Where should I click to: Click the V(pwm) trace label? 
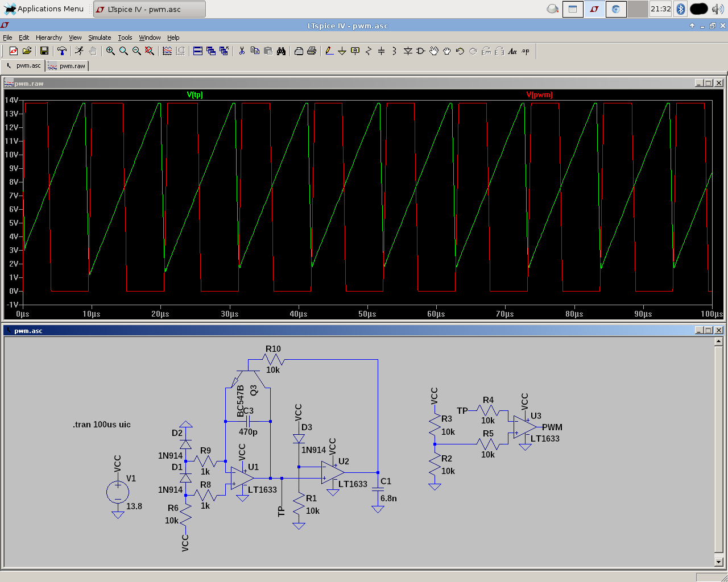[x=539, y=95]
